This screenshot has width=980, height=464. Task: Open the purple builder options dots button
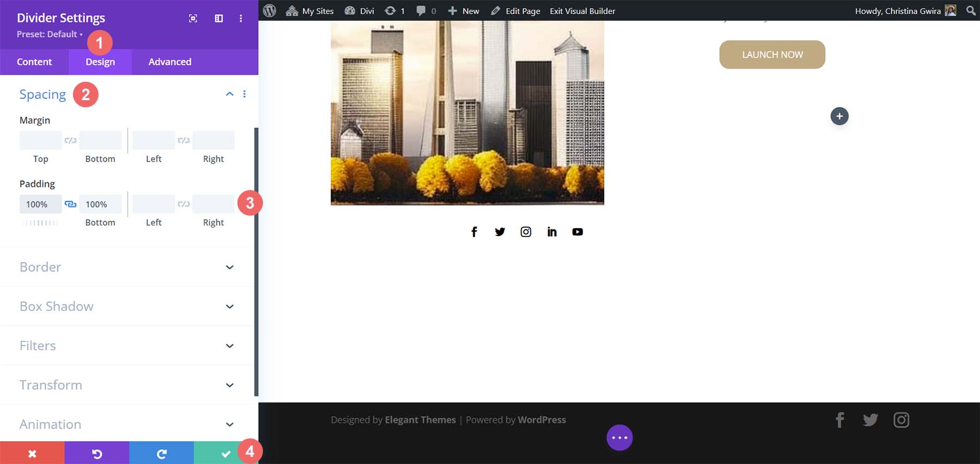tap(620, 437)
